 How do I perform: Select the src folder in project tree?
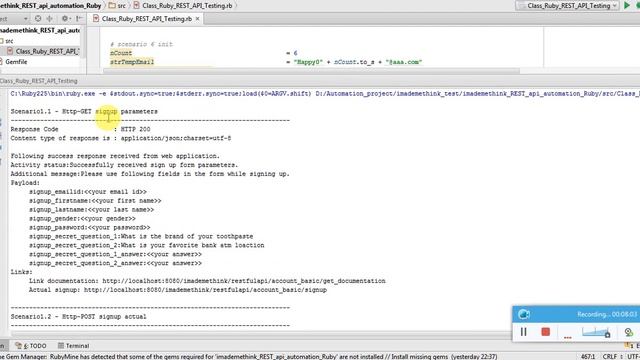pos(7,41)
